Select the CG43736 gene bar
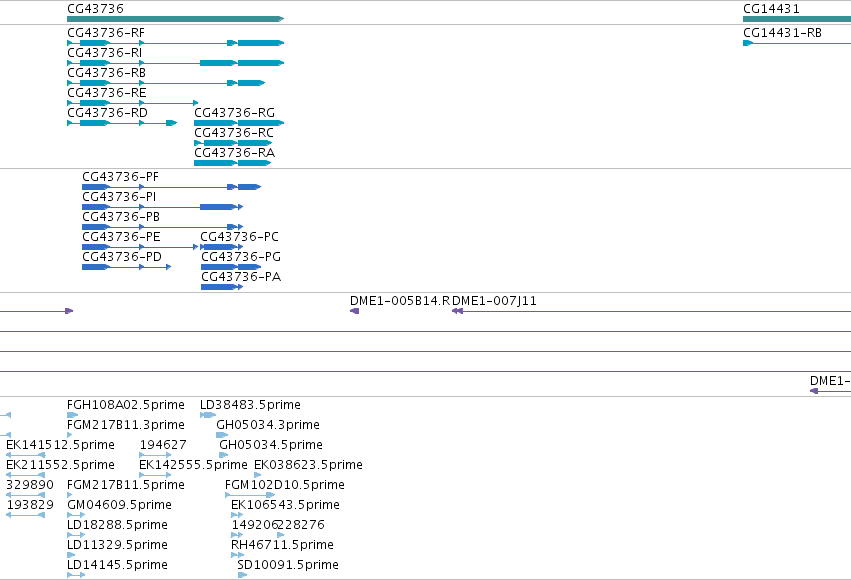Viewport: 851px width, 580px height. coord(175,19)
